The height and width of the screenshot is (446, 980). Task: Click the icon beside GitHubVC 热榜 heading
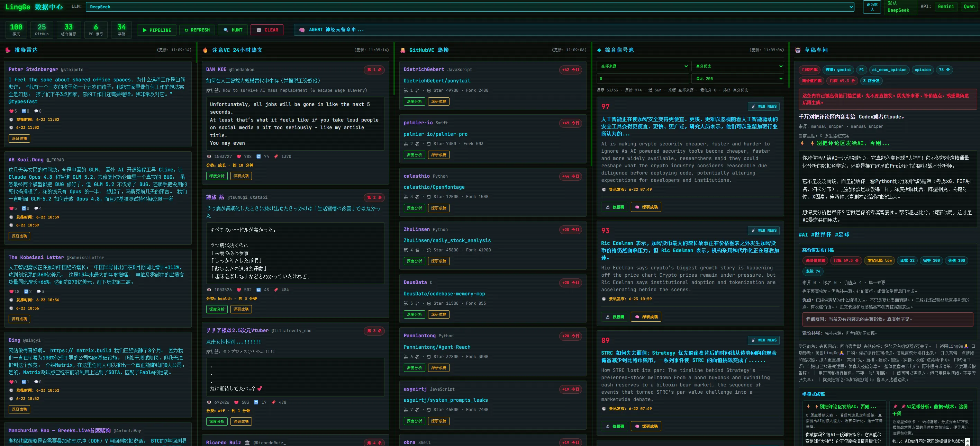tap(403, 50)
